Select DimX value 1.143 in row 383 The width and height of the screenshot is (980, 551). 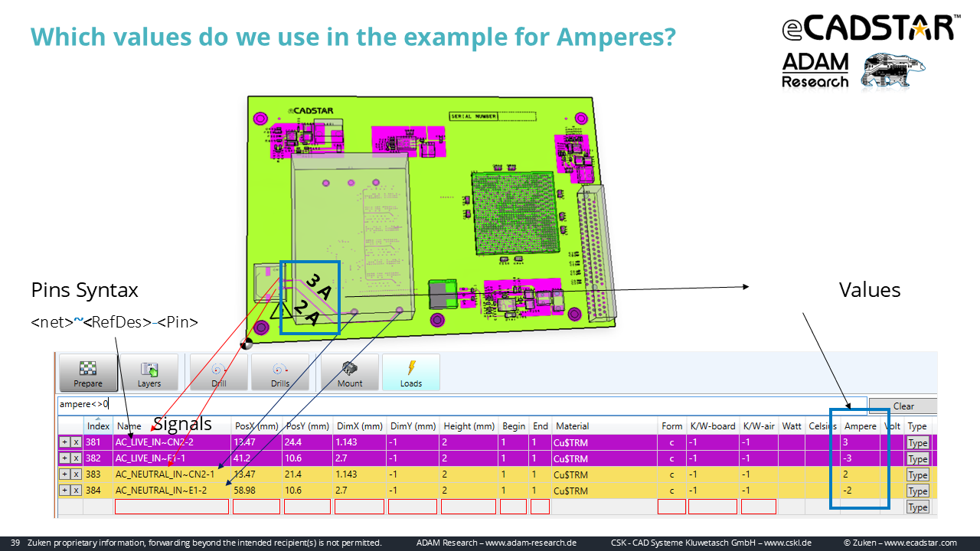coord(360,474)
